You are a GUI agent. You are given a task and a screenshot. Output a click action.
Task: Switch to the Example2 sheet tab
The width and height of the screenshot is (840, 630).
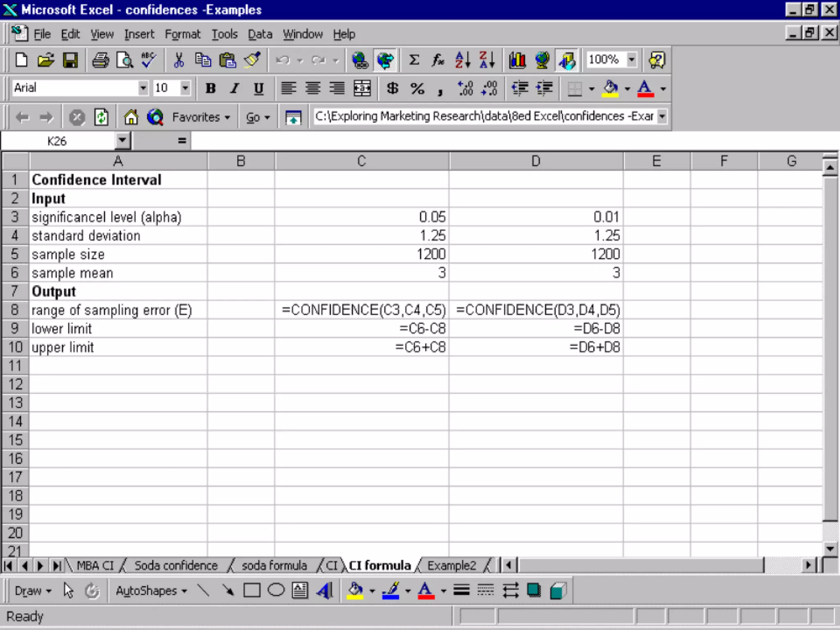[x=452, y=566]
